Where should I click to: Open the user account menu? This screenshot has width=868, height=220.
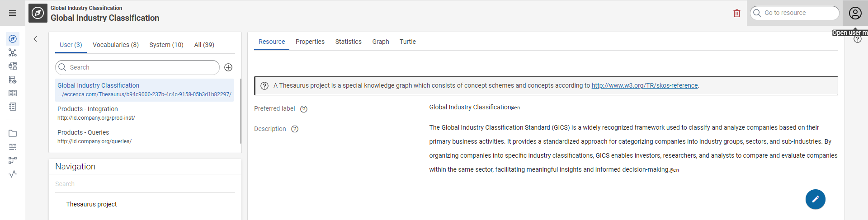point(855,13)
